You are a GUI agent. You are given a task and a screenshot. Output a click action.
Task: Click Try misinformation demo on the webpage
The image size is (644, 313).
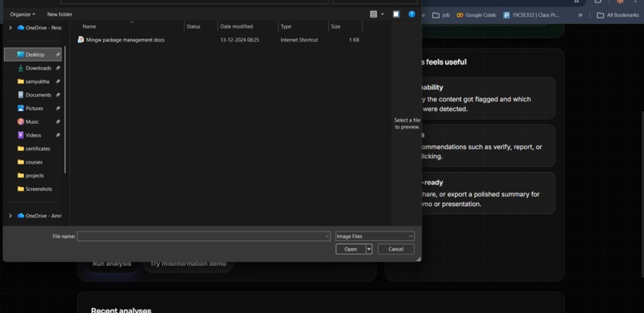point(188,263)
